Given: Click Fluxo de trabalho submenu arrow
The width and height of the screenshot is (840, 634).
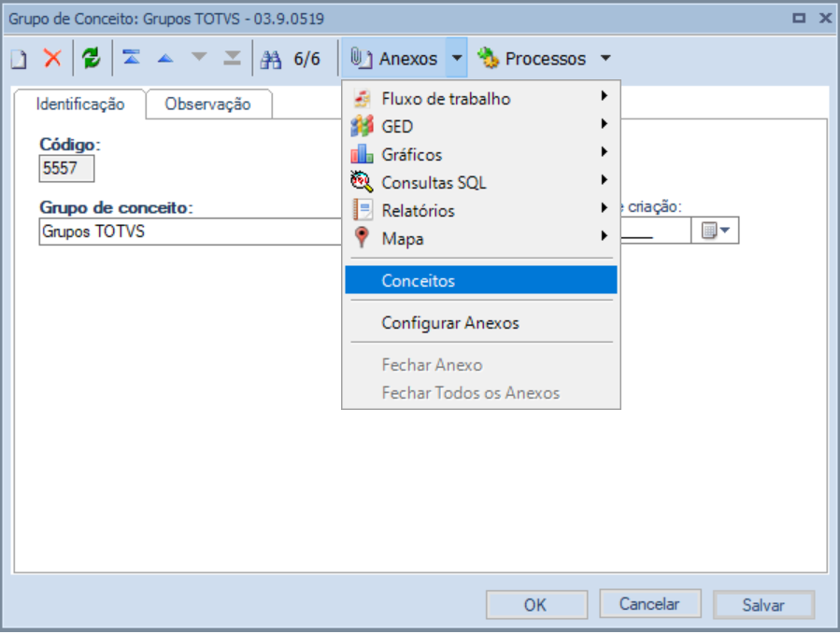Looking at the screenshot, I should pyautogui.click(x=605, y=96).
